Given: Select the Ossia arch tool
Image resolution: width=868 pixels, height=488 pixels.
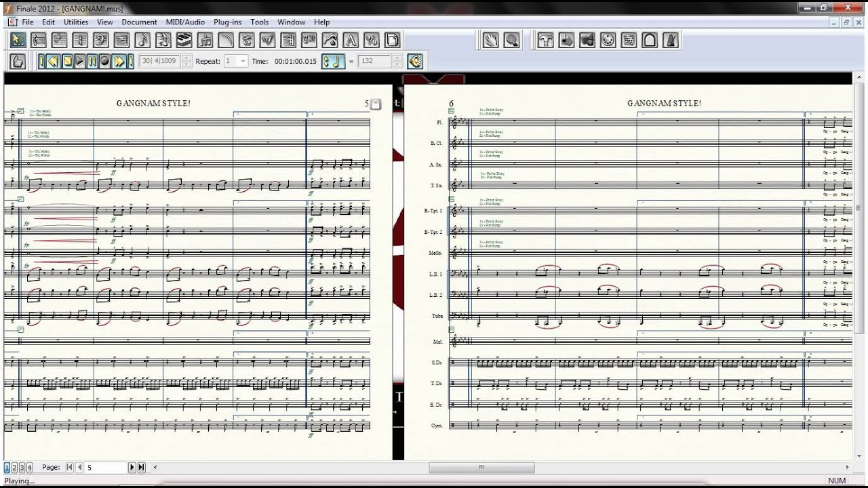Looking at the screenshot, I should click(650, 40).
